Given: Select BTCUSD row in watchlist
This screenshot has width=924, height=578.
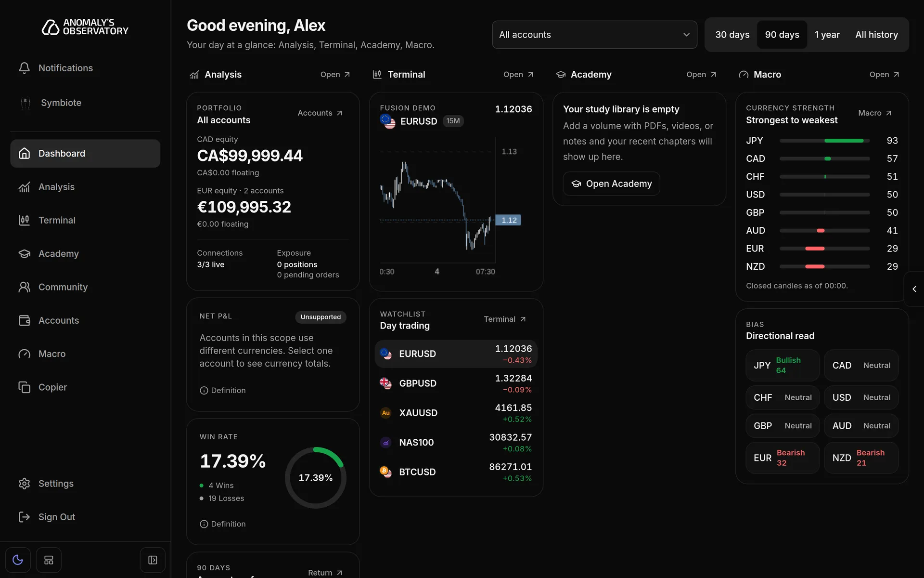Looking at the screenshot, I should (456, 472).
